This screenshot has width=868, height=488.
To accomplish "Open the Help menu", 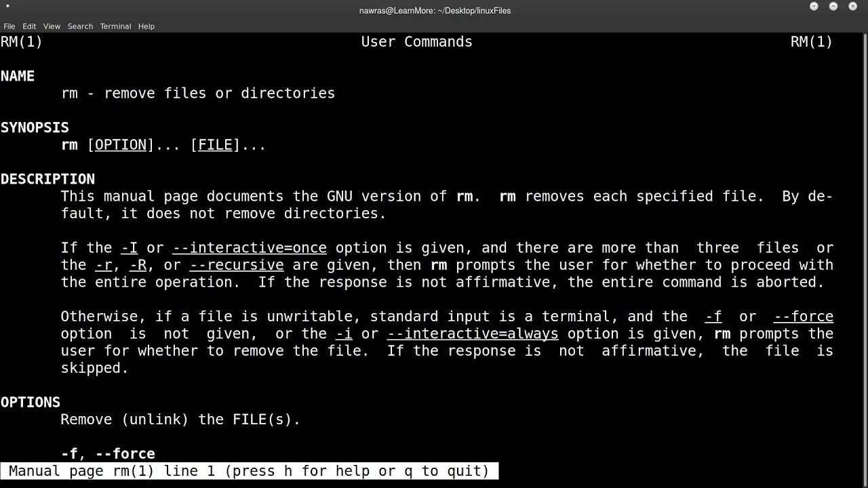I will tap(146, 26).
